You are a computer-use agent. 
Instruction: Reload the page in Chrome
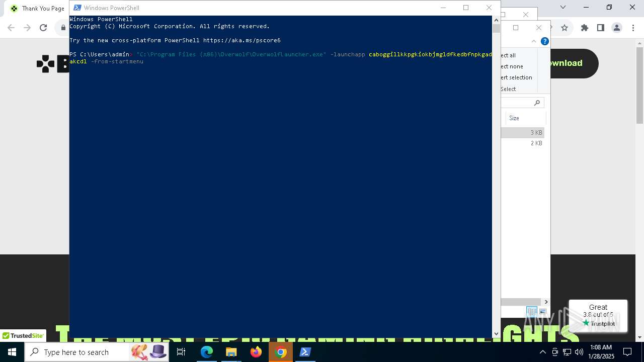click(x=43, y=28)
